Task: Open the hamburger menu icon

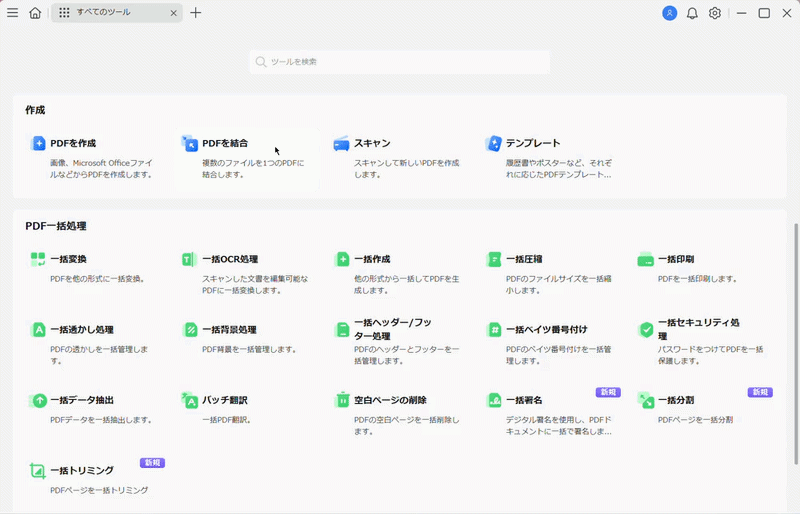Action: point(13,13)
